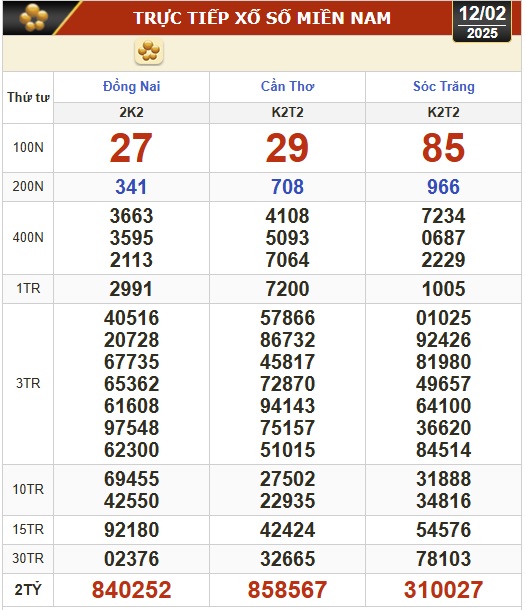Click the 400N prize row label
Viewport: 525px width, 610px height.
coord(28,237)
